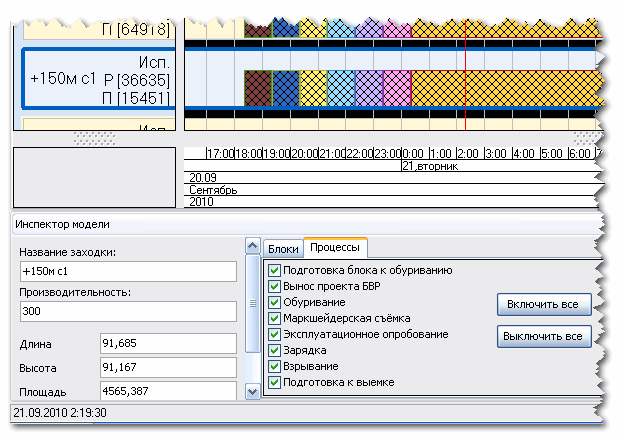
Task: Click the cyan hatched process block
Action: 341,88
